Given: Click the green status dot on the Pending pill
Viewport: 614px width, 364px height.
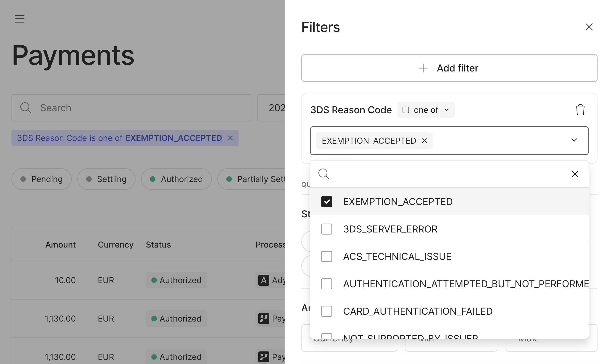Looking at the screenshot, I should tap(24, 179).
